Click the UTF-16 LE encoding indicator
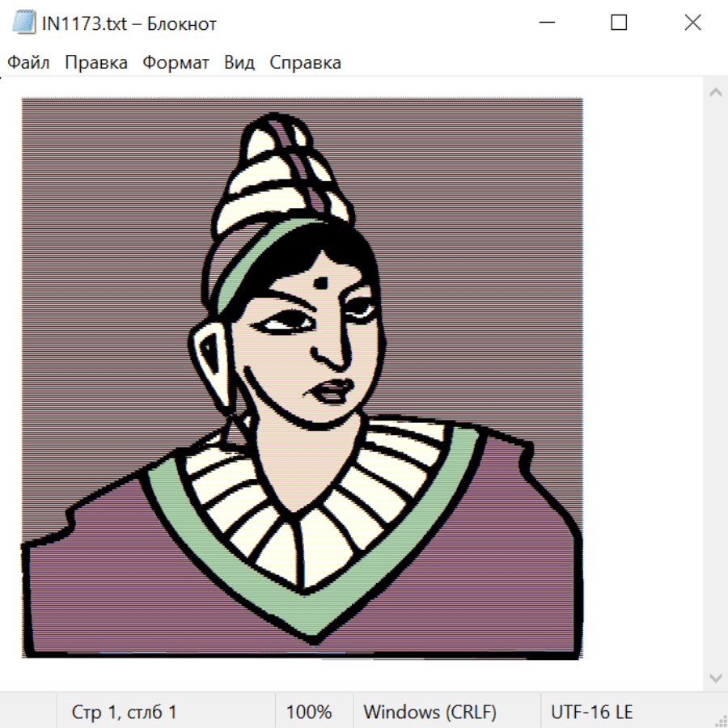The image size is (728, 728). [592, 713]
